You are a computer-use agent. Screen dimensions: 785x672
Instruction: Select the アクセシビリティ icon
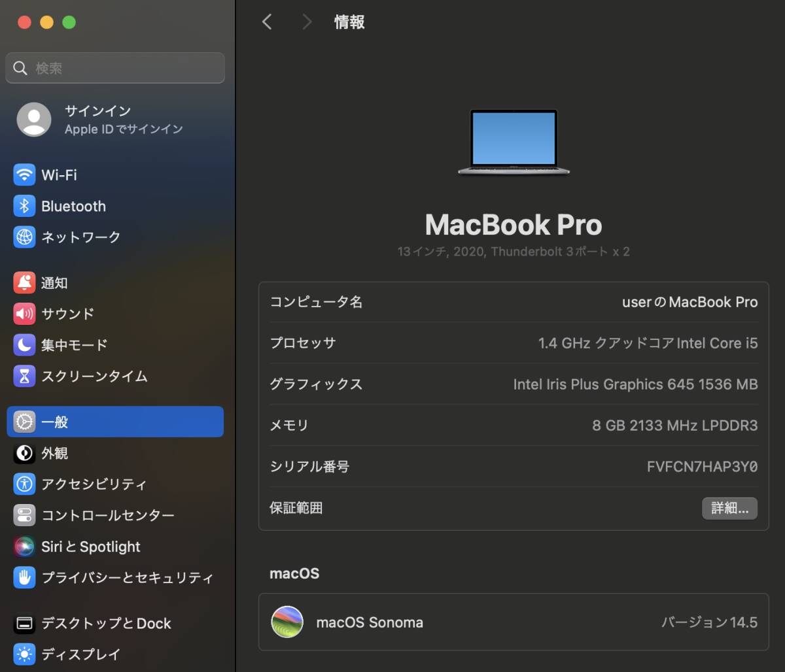click(24, 484)
